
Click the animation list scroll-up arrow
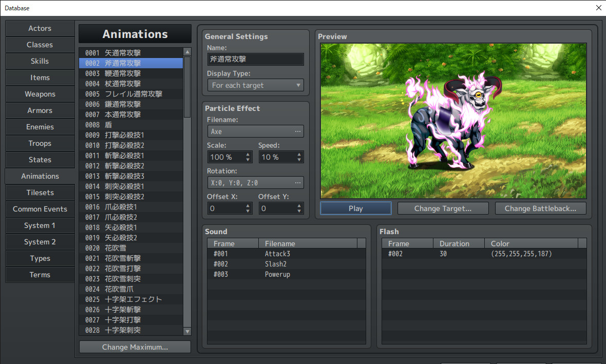[186, 51]
